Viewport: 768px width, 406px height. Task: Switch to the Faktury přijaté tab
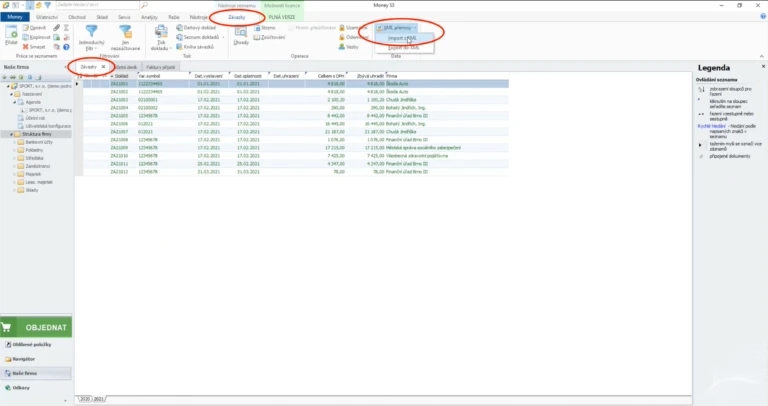pyautogui.click(x=160, y=67)
